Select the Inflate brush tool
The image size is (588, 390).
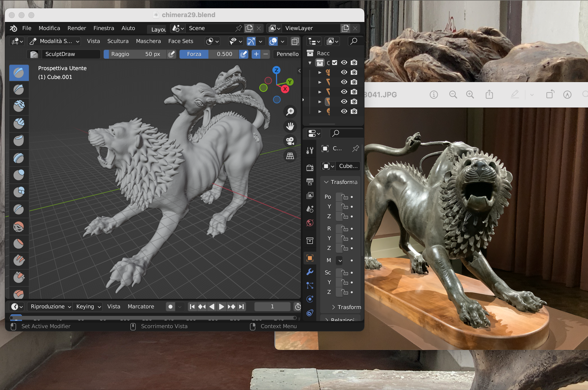pos(19,175)
